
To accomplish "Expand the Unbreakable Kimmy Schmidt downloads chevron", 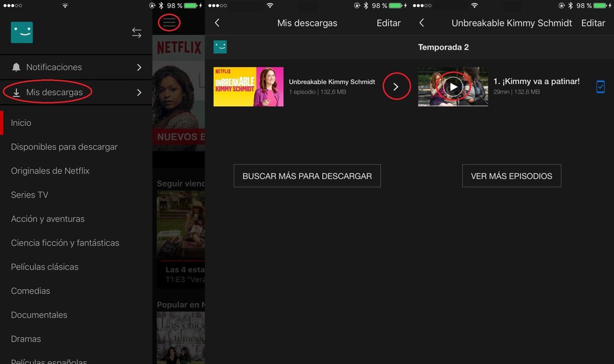I will pos(397,86).
